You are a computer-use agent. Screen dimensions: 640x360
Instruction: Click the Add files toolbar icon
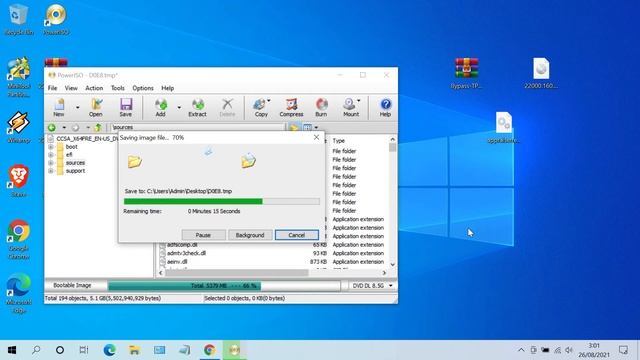[x=160, y=108]
